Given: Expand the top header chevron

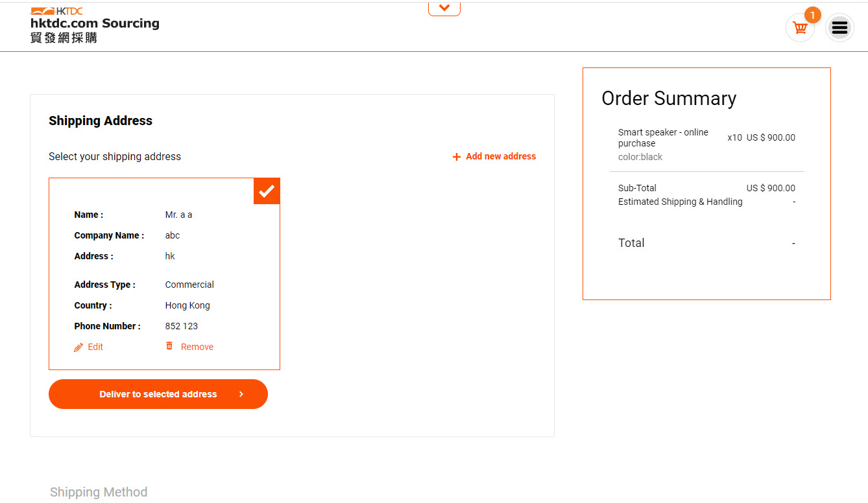Looking at the screenshot, I should pyautogui.click(x=444, y=8).
